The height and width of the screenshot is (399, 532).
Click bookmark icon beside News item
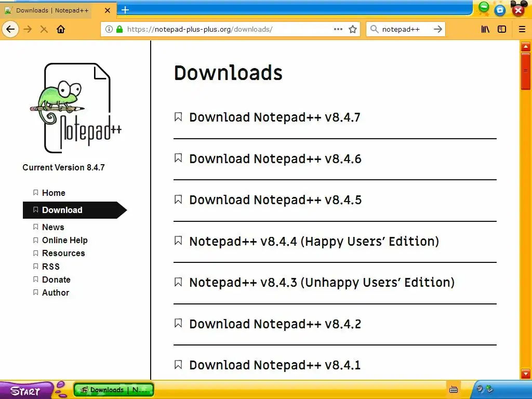(36, 227)
